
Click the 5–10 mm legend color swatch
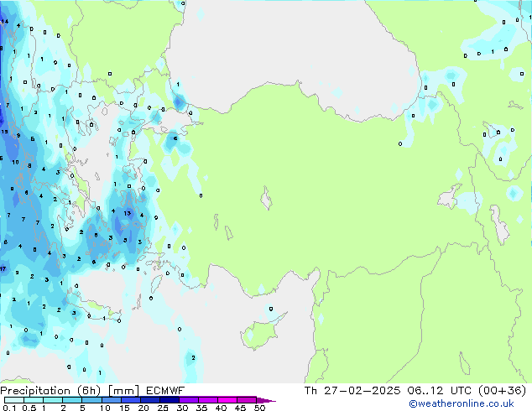point(91,400)
